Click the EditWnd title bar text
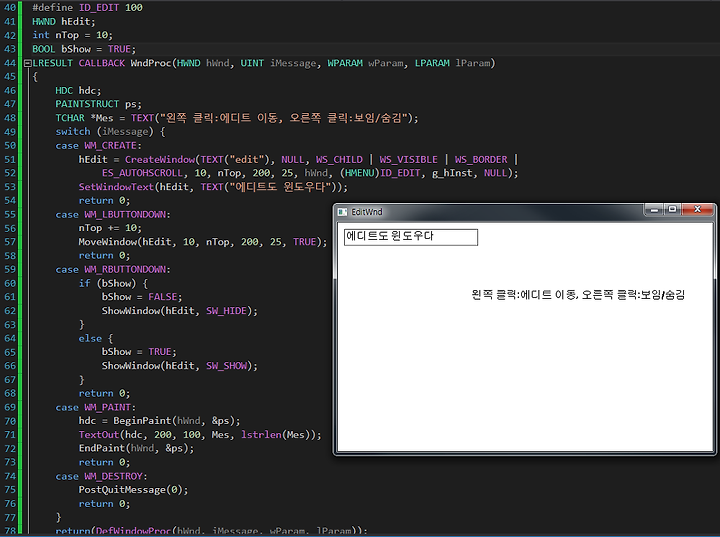720x537 pixels. 366,212
